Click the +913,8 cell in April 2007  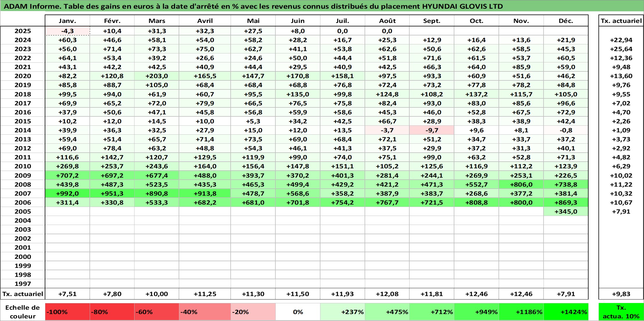pyautogui.click(x=205, y=194)
